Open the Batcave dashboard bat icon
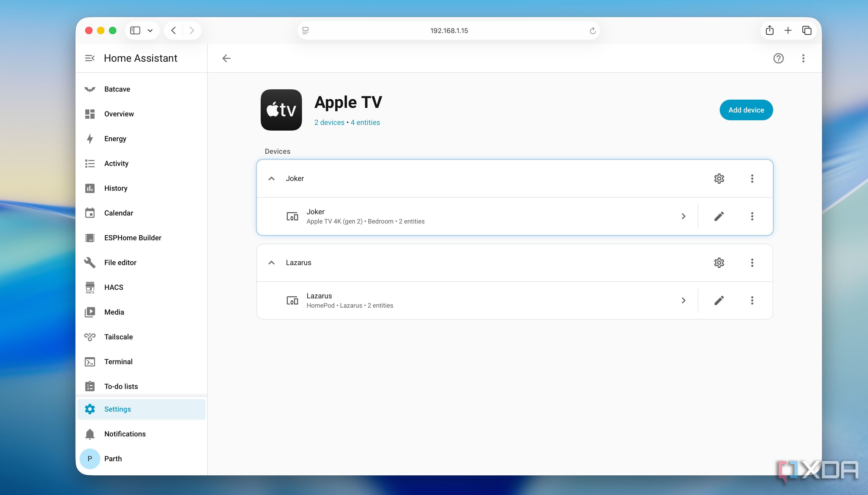This screenshot has width=868, height=495. (90, 89)
